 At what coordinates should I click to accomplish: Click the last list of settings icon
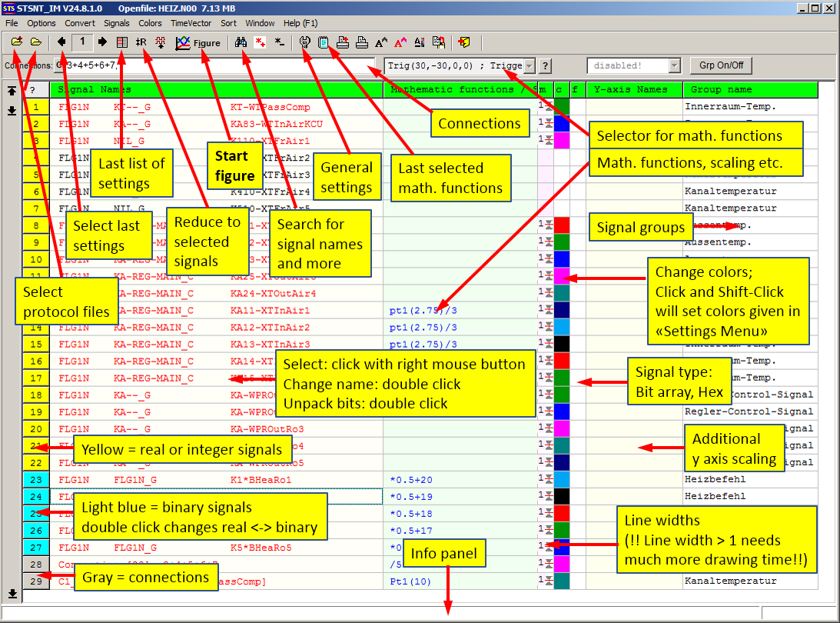click(121, 42)
